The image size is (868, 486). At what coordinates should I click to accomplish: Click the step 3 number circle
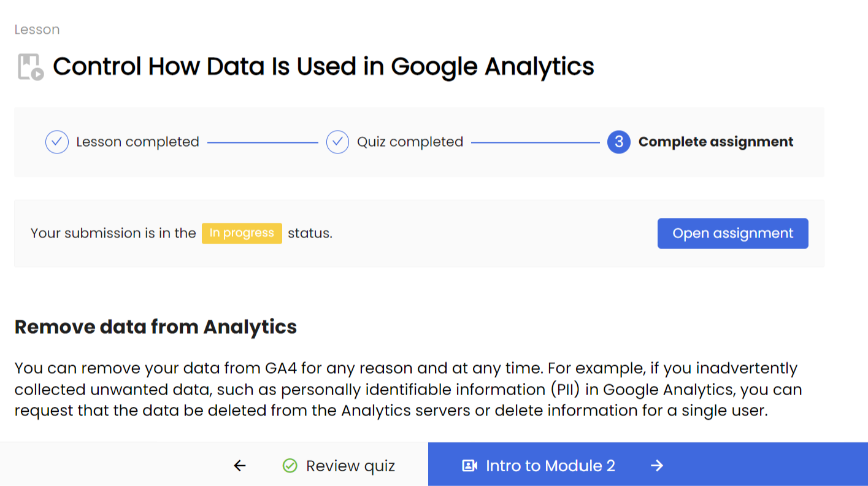click(619, 142)
